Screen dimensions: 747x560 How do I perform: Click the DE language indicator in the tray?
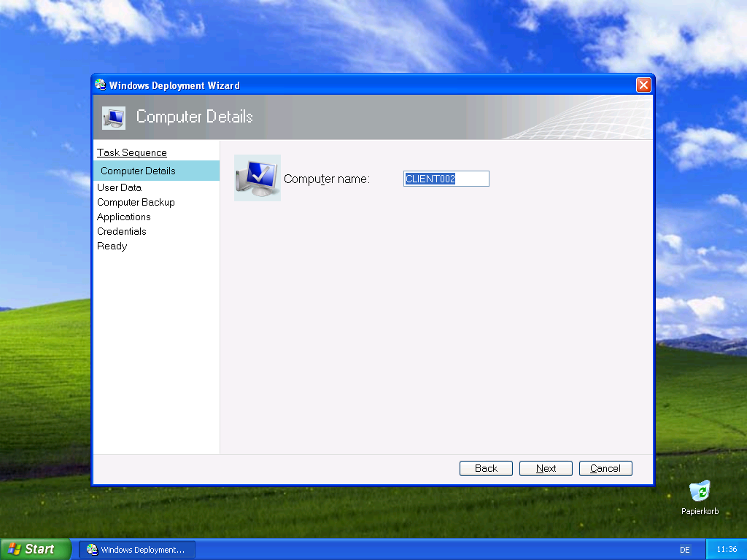(x=684, y=550)
